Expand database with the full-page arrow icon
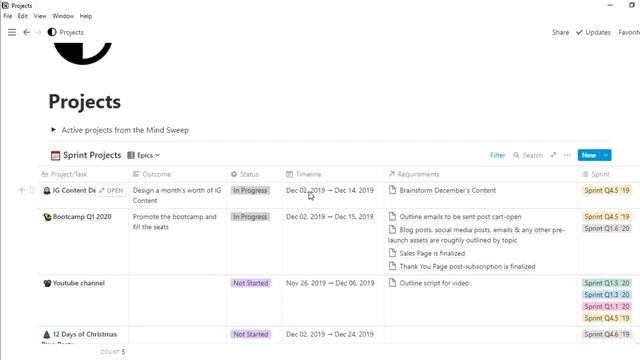 [x=553, y=155]
